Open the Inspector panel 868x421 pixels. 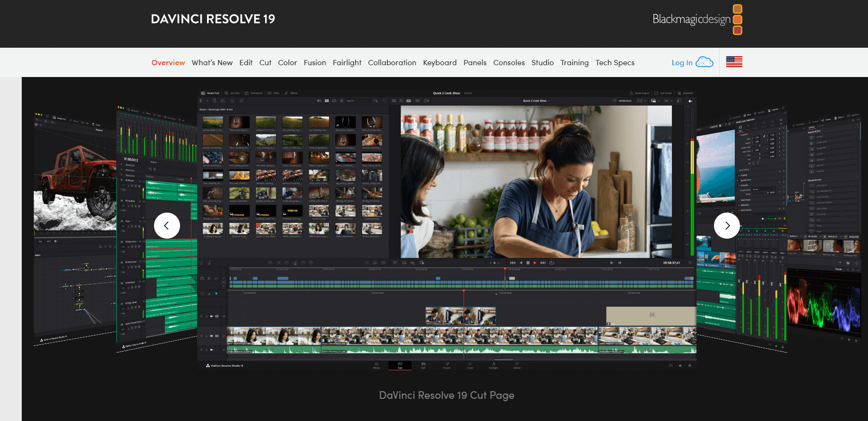coord(685,93)
